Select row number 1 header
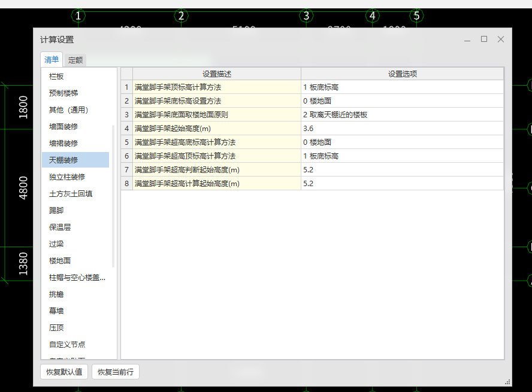Viewport: 532px width, 392px height. [126, 87]
